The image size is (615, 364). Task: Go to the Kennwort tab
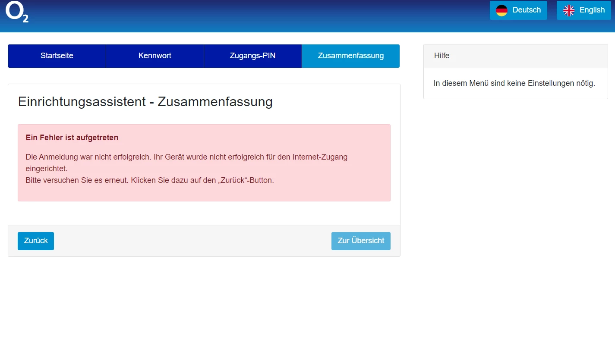pos(155,56)
